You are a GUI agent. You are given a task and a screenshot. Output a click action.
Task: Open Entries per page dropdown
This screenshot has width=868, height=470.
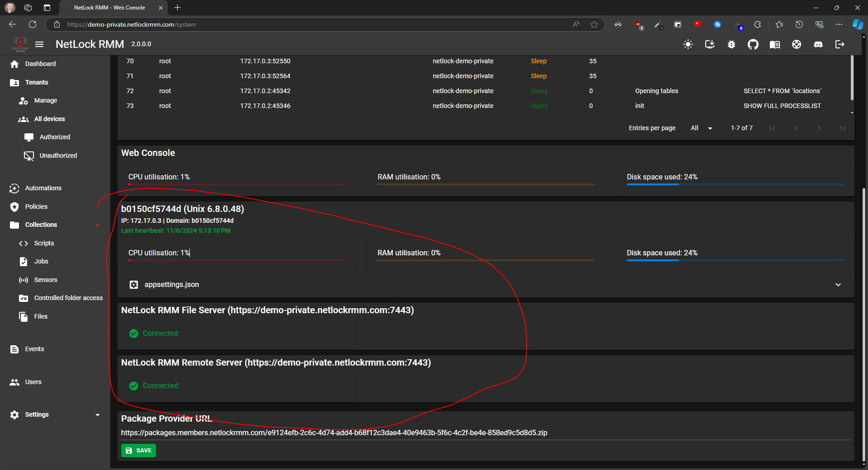pyautogui.click(x=701, y=128)
